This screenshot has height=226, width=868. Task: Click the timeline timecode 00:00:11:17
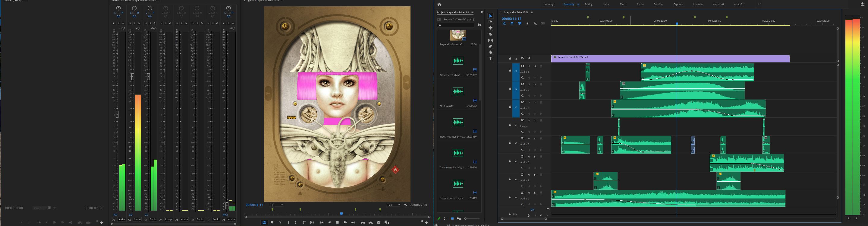click(x=511, y=19)
